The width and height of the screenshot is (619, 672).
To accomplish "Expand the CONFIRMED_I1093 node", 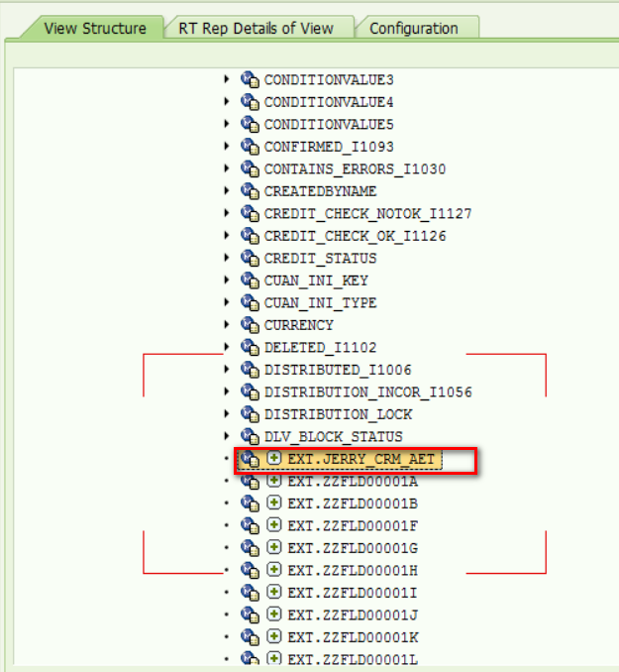I will tap(227, 146).
